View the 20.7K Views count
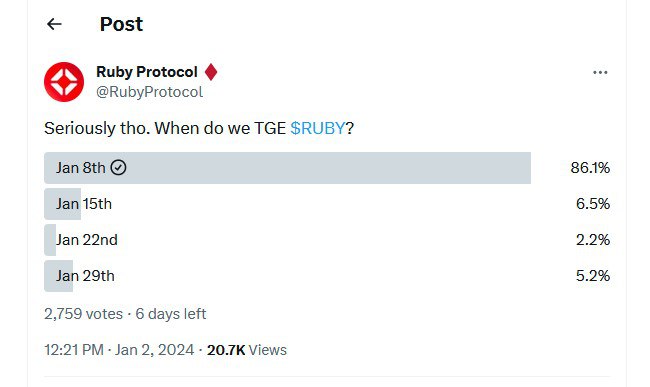Viewport: 650px width, 387px height. 247,350
